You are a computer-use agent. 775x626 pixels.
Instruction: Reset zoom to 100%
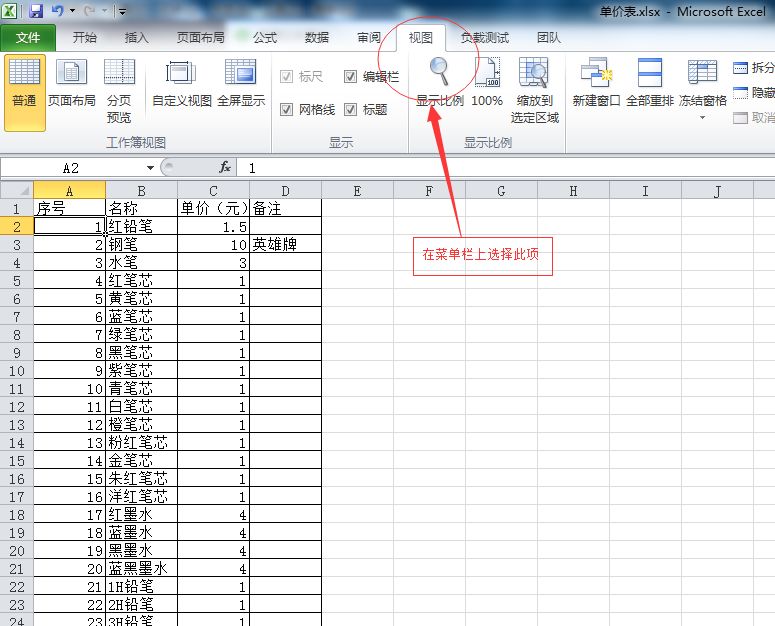[x=487, y=83]
